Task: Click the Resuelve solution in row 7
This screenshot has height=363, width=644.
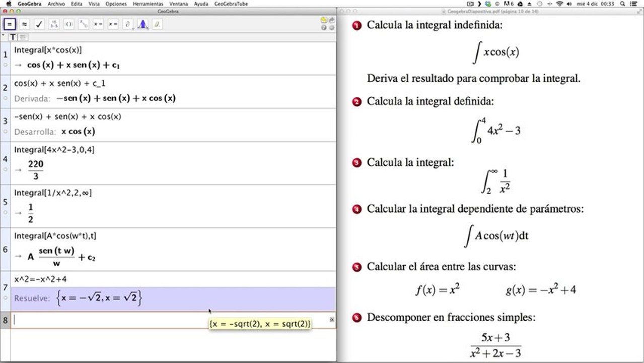Action: coord(100,298)
